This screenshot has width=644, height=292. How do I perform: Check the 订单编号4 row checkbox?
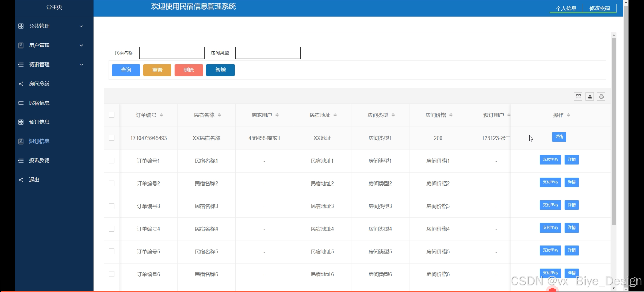coord(112,229)
